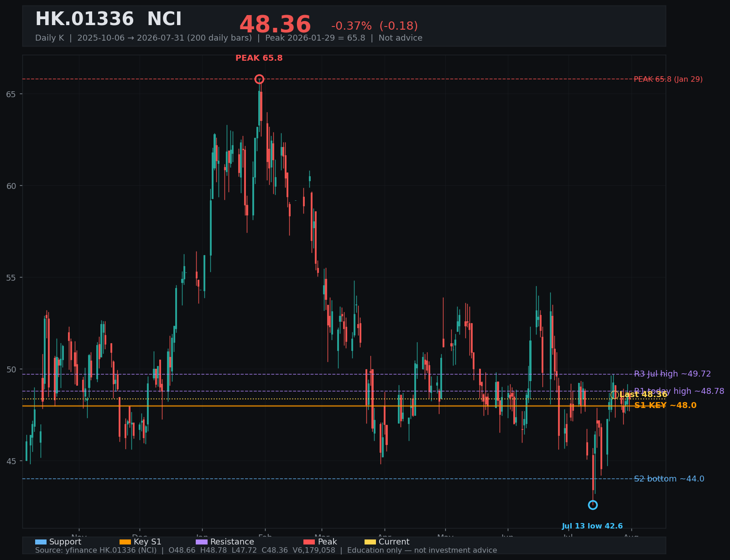Click the PEAK 65.8 annotation above chart
The height and width of the screenshot is (560, 730).
(x=259, y=58)
